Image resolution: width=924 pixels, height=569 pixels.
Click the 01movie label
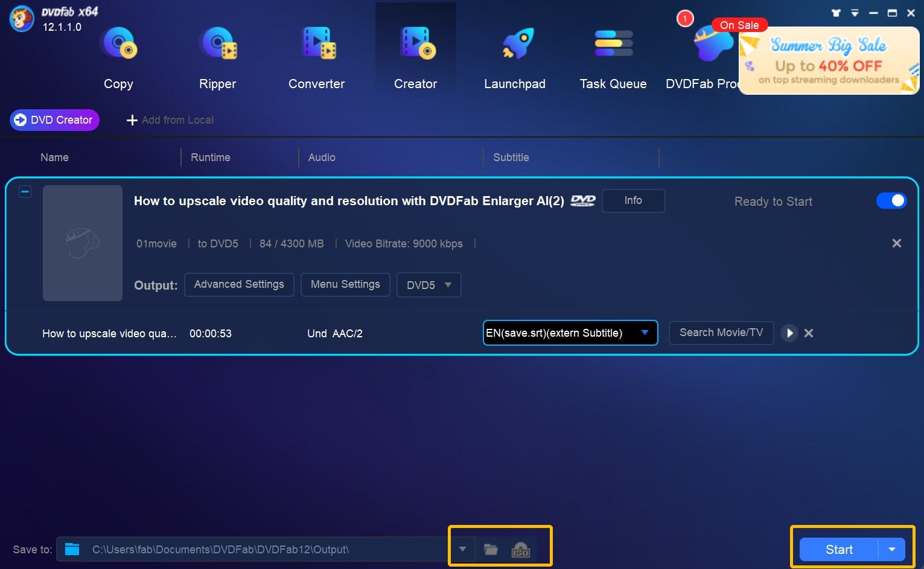pyautogui.click(x=156, y=244)
